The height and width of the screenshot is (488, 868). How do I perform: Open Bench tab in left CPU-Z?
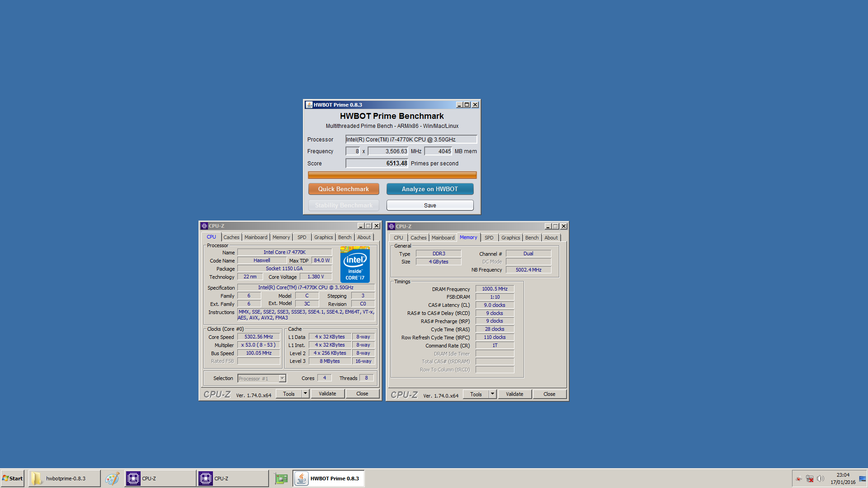(x=344, y=237)
